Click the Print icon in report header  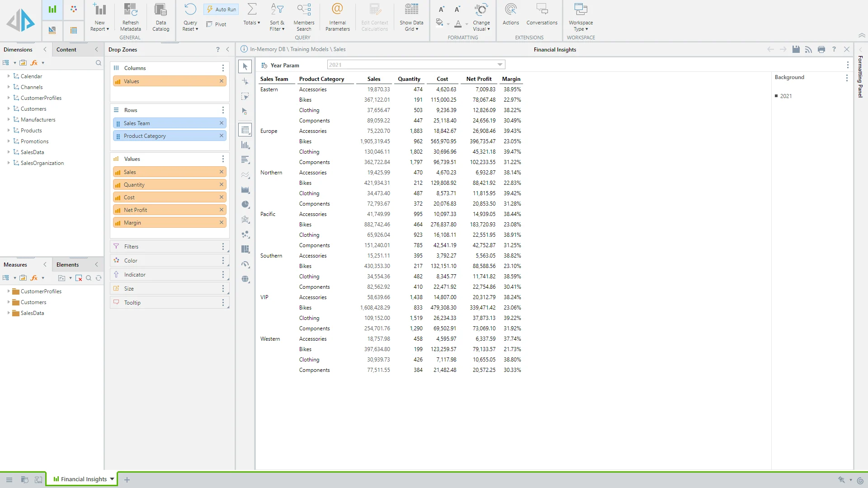(821, 49)
